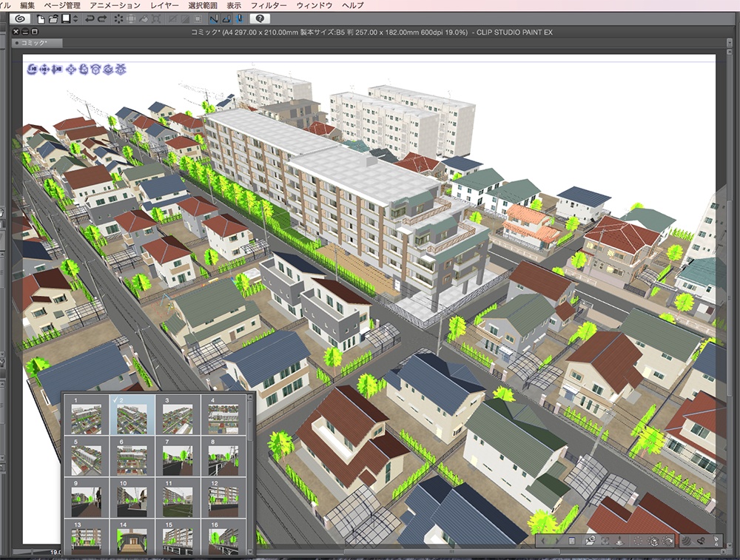Select the camera dolly (forward/back) control
The image size is (740, 560).
click(x=56, y=69)
